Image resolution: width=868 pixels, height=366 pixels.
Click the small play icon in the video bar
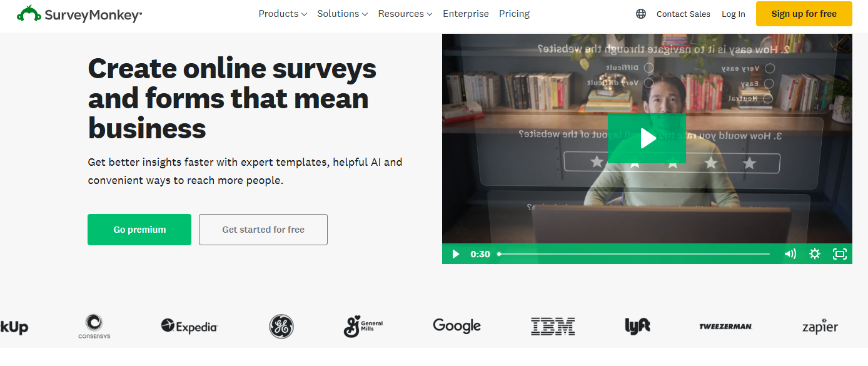click(x=456, y=254)
